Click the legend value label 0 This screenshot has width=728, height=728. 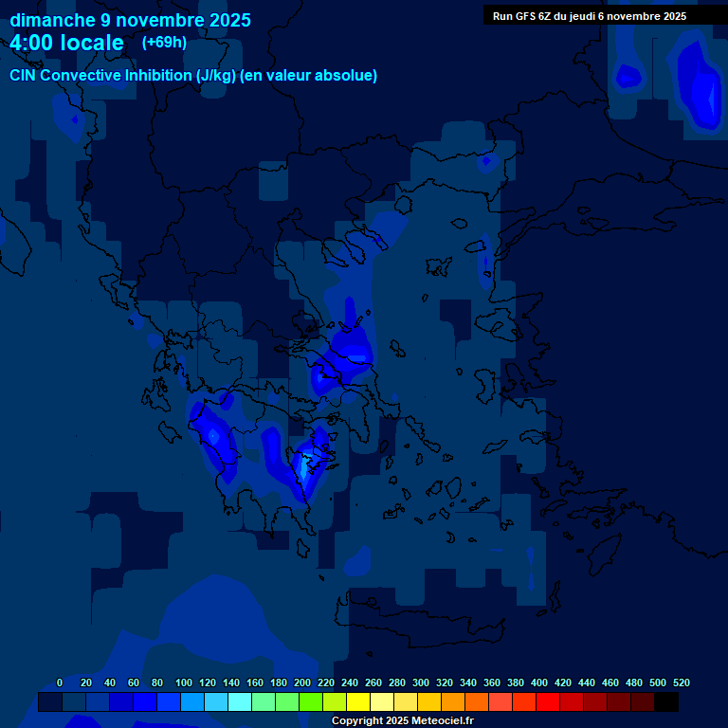pos(60,682)
